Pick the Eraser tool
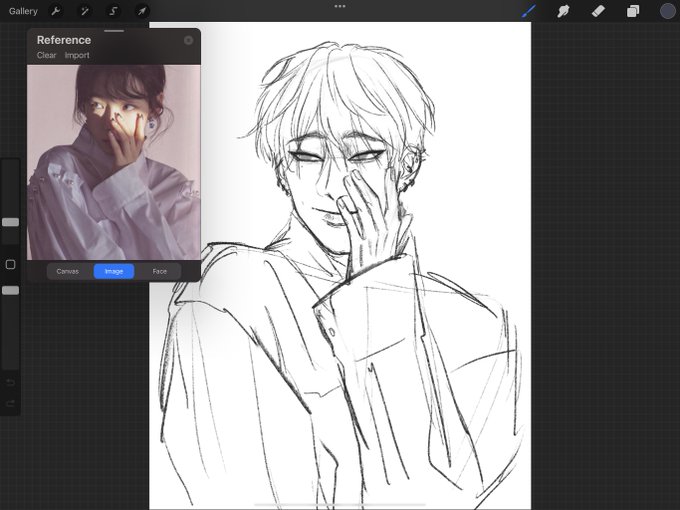The height and width of the screenshot is (510, 680). pos(598,11)
